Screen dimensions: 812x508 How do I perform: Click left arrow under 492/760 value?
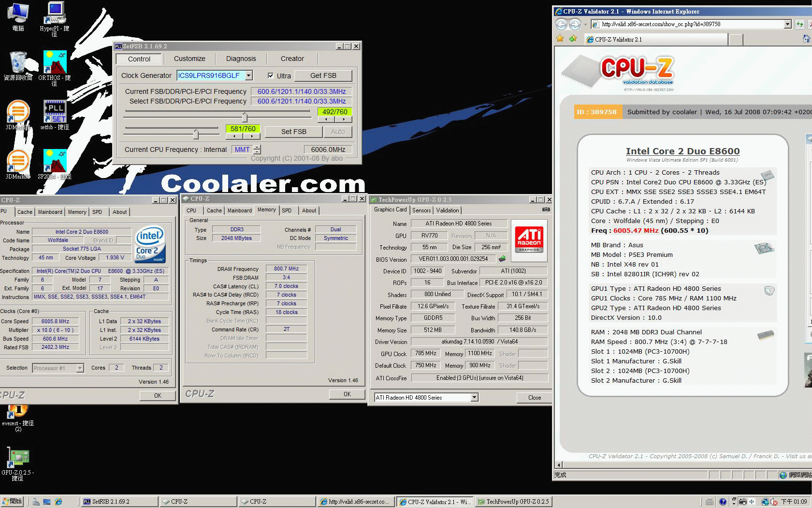(326, 119)
